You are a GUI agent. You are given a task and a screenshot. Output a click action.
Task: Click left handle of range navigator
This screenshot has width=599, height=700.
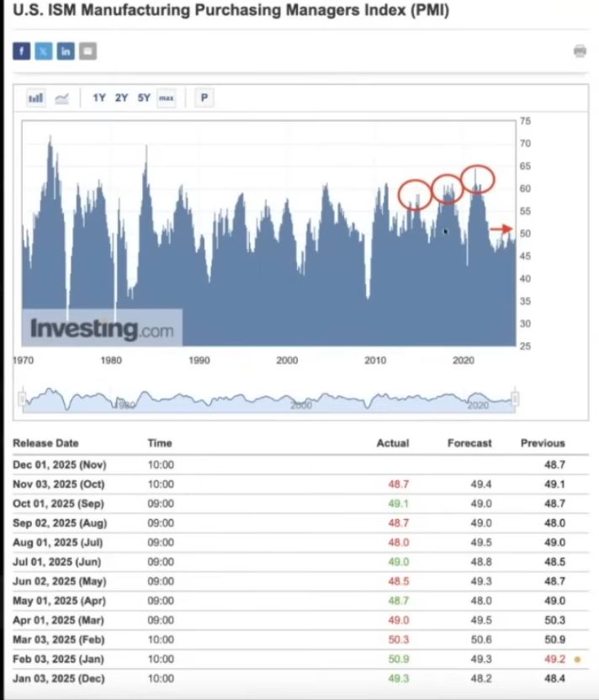click(x=24, y=399)
